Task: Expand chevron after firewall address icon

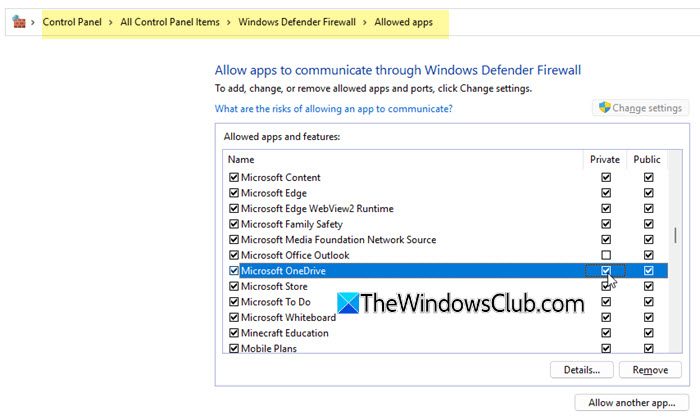Action: pyautogui.click(x=33, y=22)
